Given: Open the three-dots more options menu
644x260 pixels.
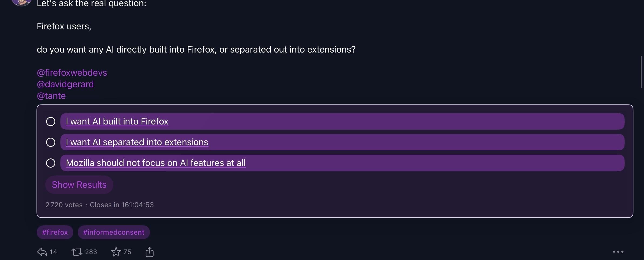Looking at the screenshot, I should [618, 252].
